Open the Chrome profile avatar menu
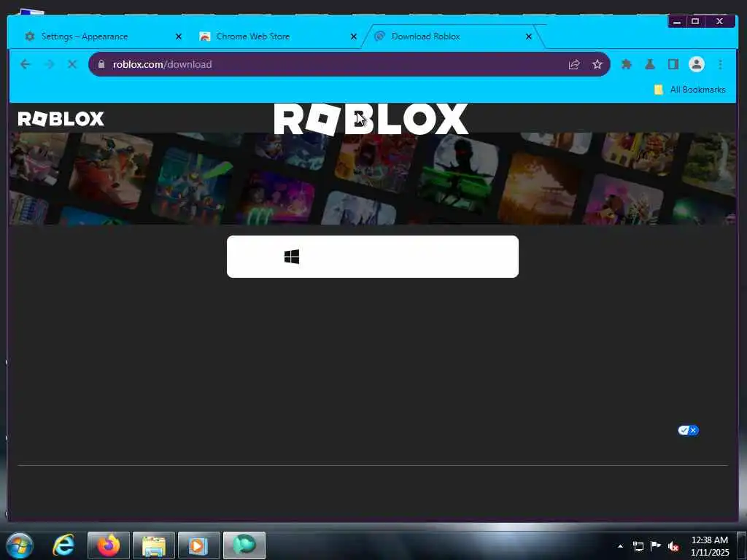Screen dimensions: 747x560 tap(697, 64)
